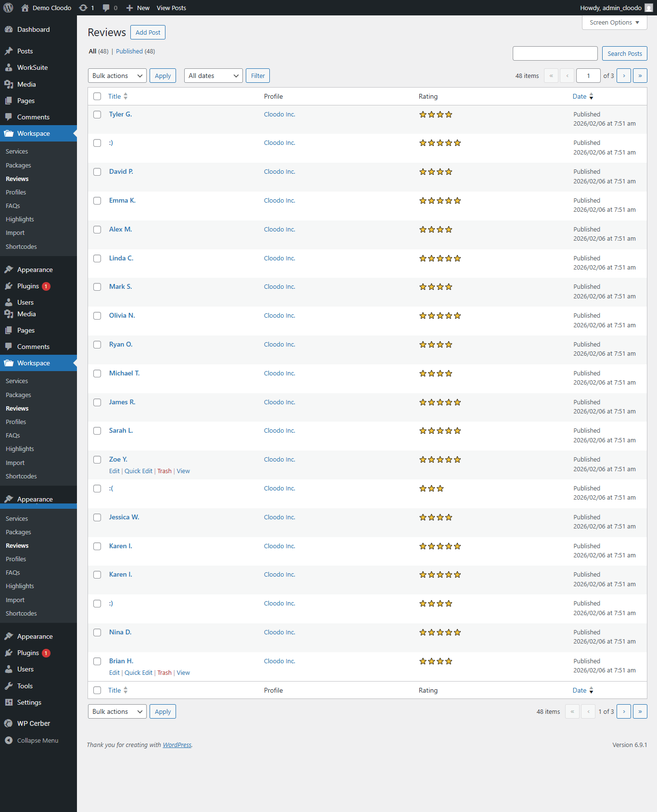Viewport: 657px width, 812px height.
Task: Select the Mark S. review checkbox
Action: 97,287
